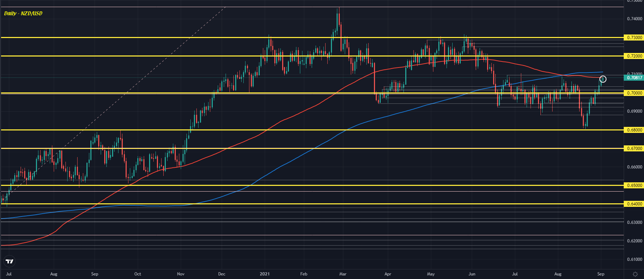Image resolution: width=644 pixels, height=279 pixels.
Task: Click the 0.74000 price scale label
Action: point(634,19)
